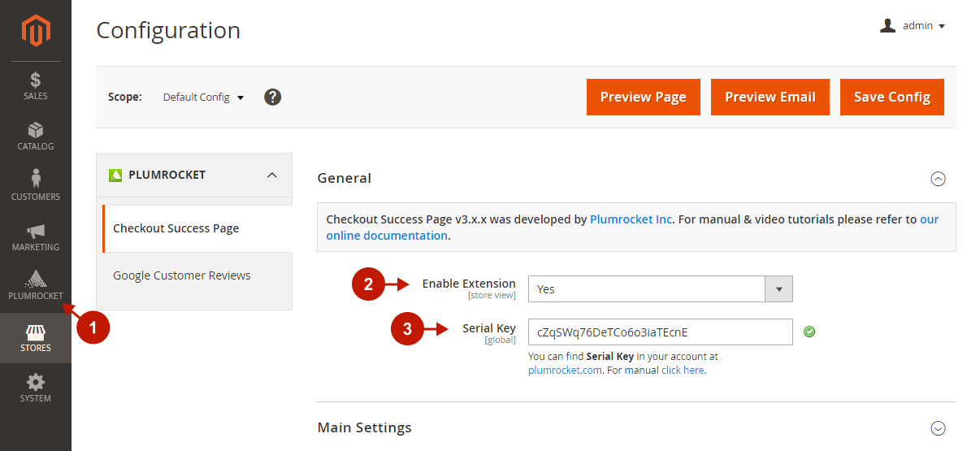Collapse the General section
The height and width of the screenshot is (451, 980).
pyautogui.click(x=938, y=179)
